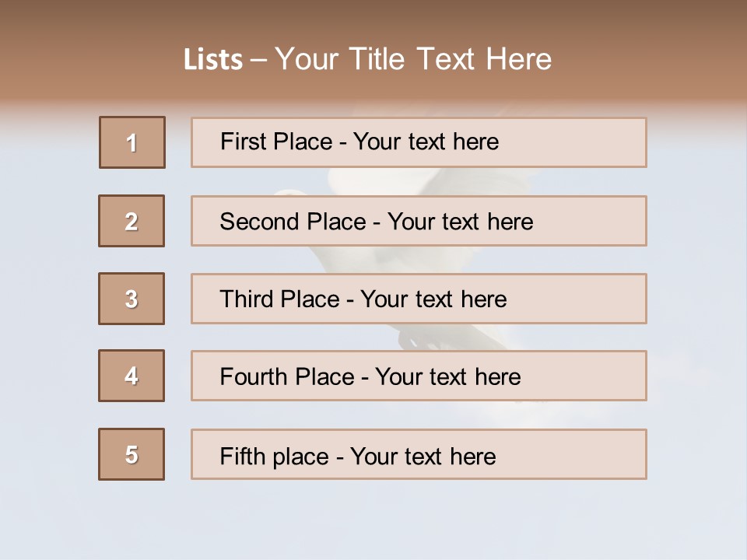Click the number 5 square
The image size is (747, 560).
(132, 454)
